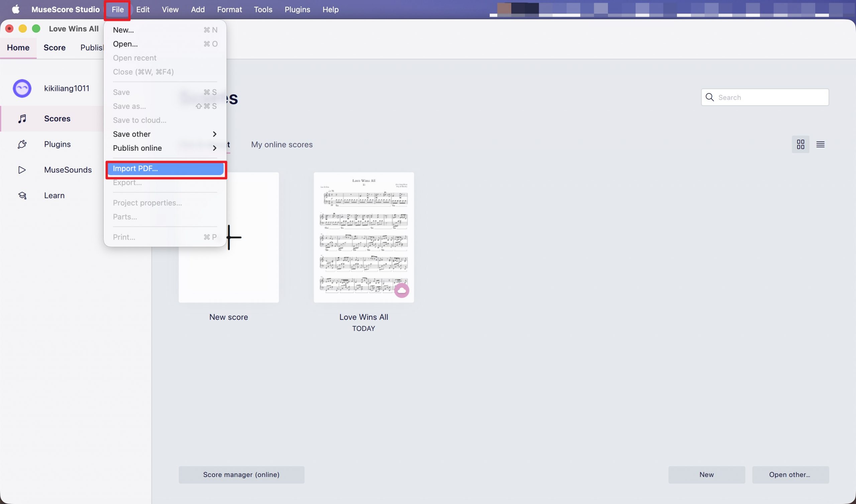Maximize the window with the green button
The image size is (856, 504).
(x=36, y=28)
